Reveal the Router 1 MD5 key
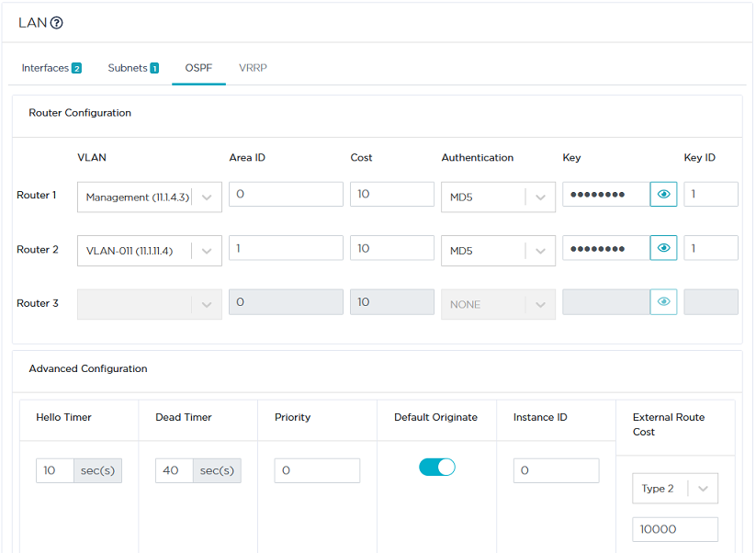Viewport: 756px width, 553px height. (x=663, y=194)
